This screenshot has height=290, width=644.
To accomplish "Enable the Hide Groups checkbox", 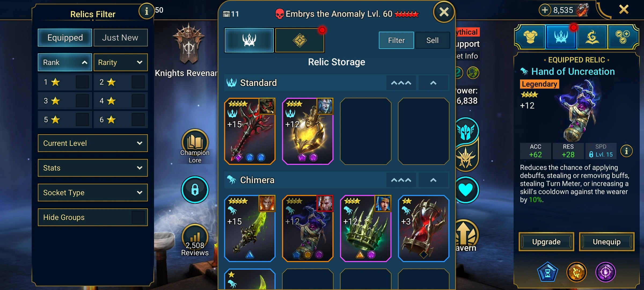I will pos(138,217).
